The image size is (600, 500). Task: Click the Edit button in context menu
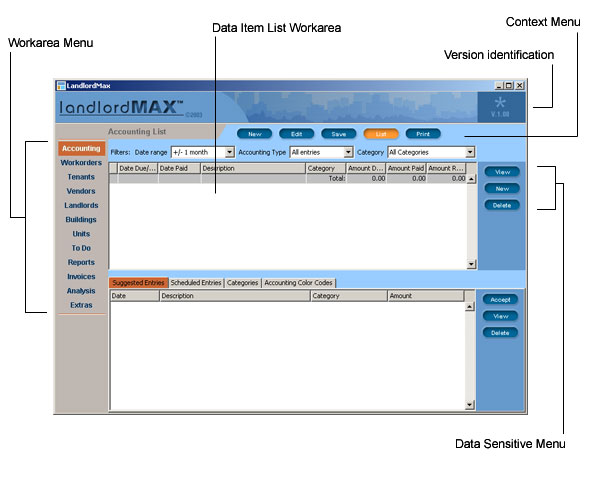tap(297, 134)
